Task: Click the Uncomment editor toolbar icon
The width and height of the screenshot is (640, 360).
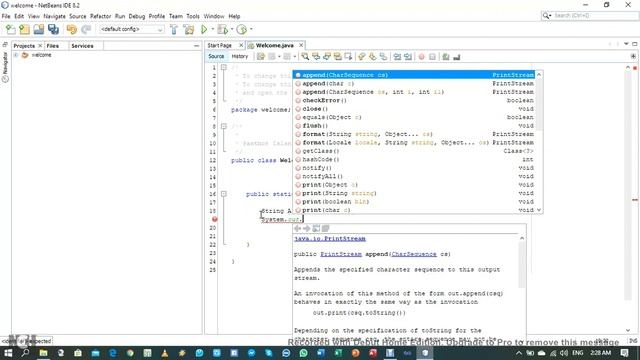Action: coord(457,57)
